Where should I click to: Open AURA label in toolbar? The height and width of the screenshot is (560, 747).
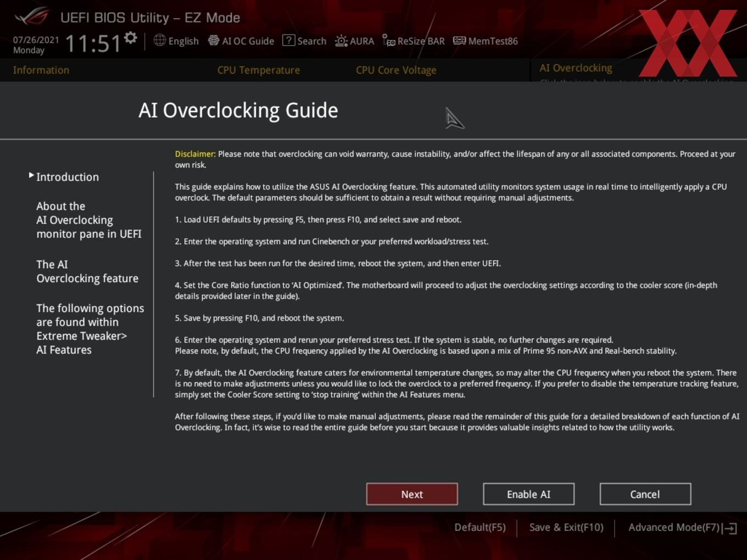[x=362, y=41]
